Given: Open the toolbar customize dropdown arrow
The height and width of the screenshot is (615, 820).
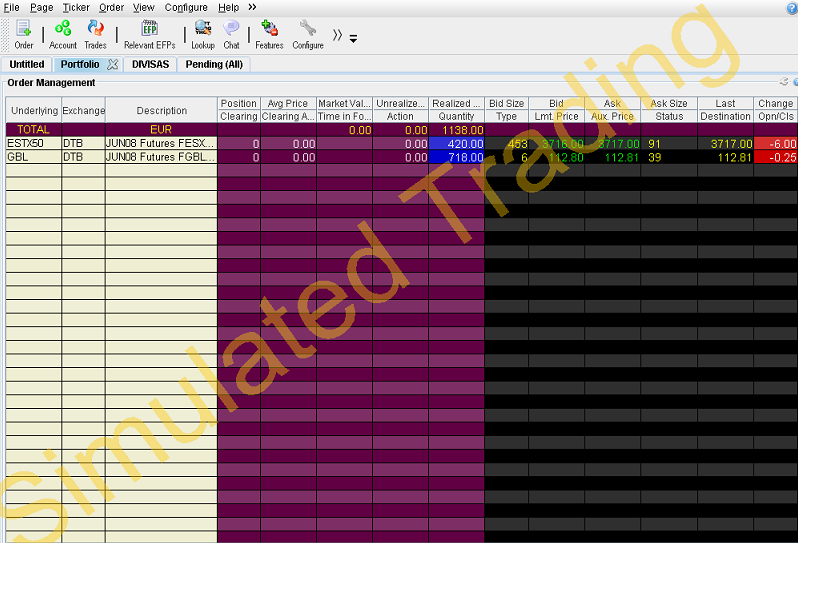Looking at the screenshot, I should (x=354, y=39).
